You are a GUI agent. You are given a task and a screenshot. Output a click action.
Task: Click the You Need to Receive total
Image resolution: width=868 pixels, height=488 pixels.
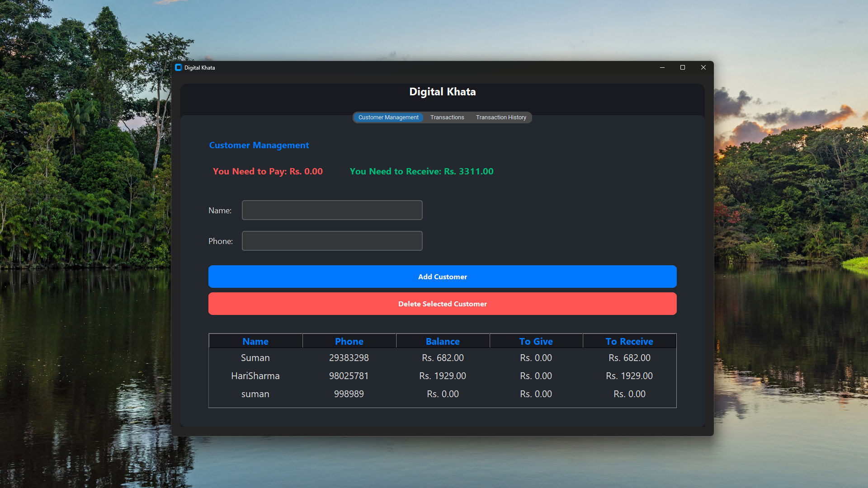coord(421,171)
